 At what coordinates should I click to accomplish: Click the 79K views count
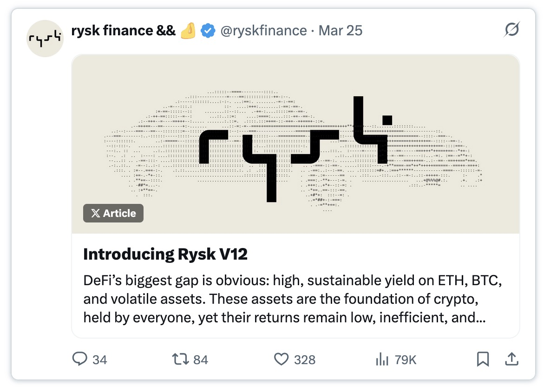[x=406, y=360]
